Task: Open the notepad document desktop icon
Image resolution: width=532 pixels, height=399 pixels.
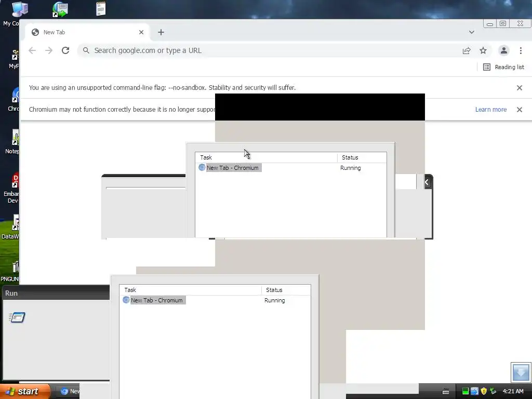Action: click(101, 8)
